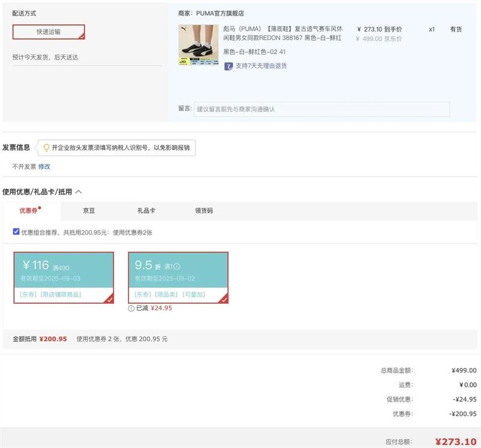Switch to the 京豆 tab
The width and height of the screenshot is (481, 448).
coord(89,211)
